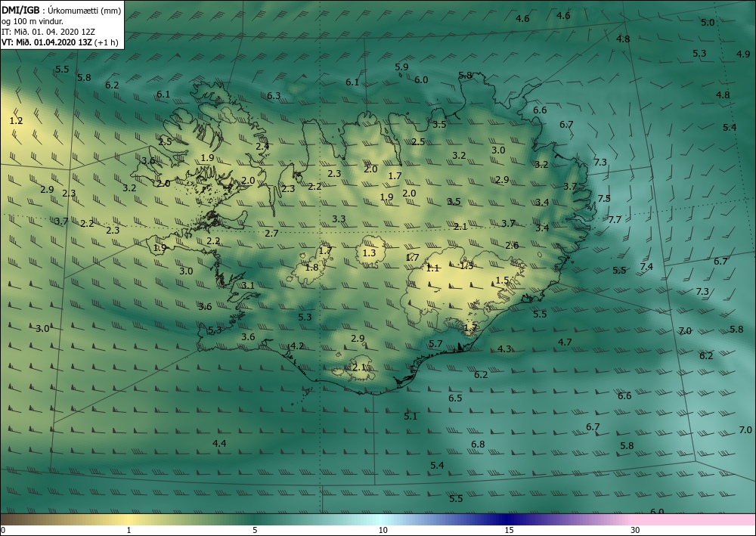756x536 pixels.
Task: Click the 6.5 value south of Iceland
Action: tap(455, 398)
